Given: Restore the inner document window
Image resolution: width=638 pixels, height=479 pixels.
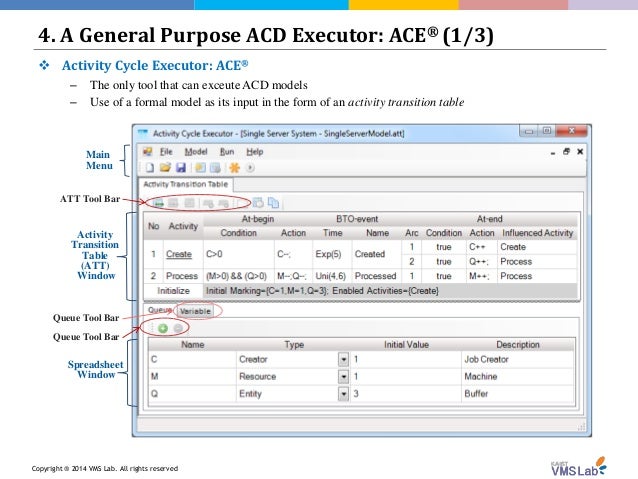Looking at the screenshot, I should pyautogui.click(x=566, y=152).
